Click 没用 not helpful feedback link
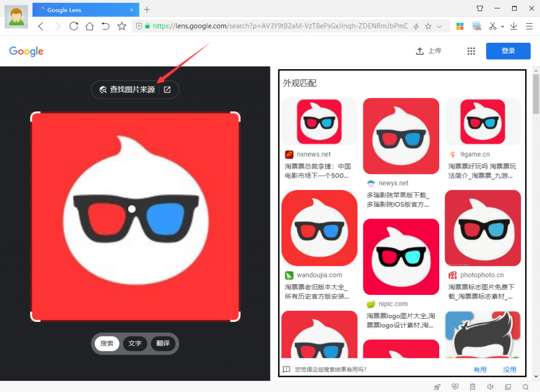Viewport: 540px width, 392px height. coord(509,370)
